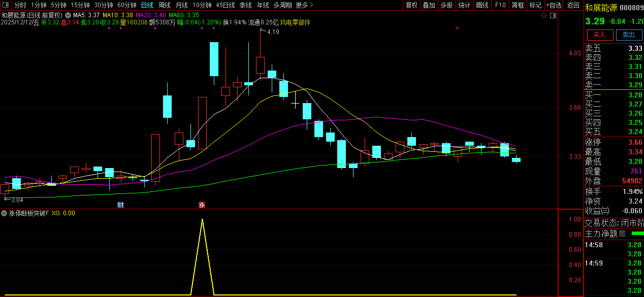Switch to the 周线 weekly chart tab
Image resolution: width=644 pixels, height=297 pixels.
click(165, 5)
